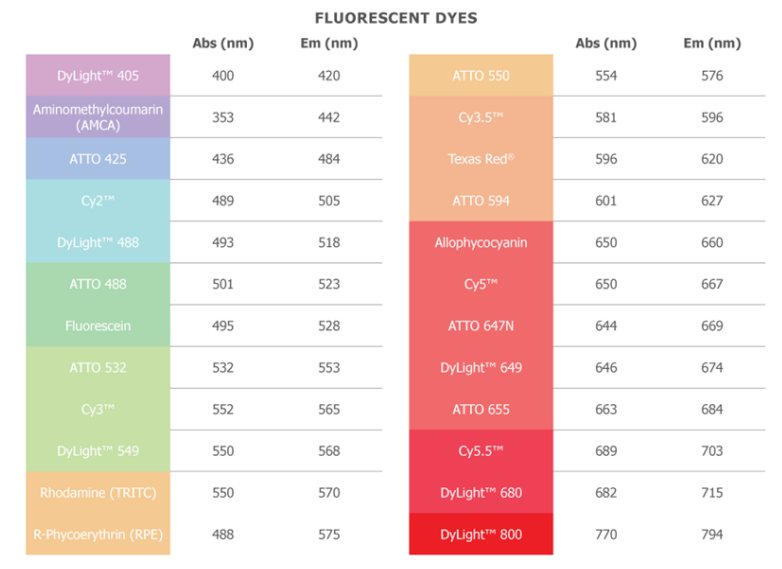This screenshot has height=569, width=782.
Task: Select the ATTO 647N cell
Action: click(481, 326)
